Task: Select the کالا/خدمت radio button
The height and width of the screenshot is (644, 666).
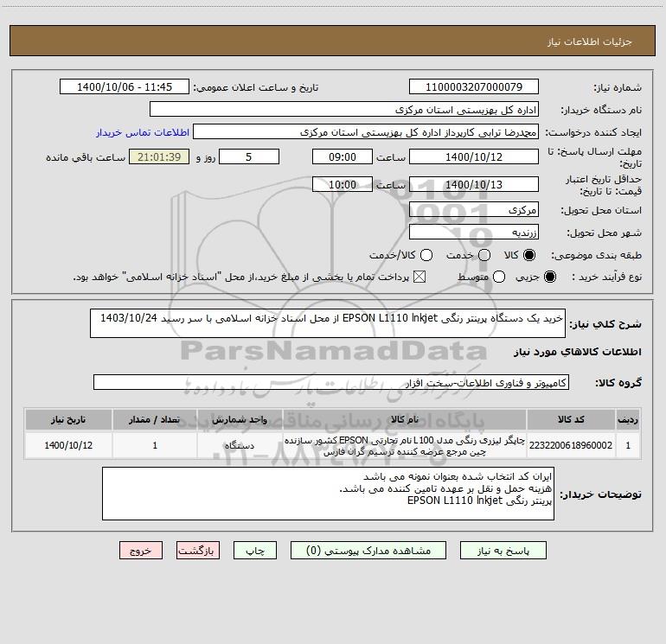Action: point(426,255)
